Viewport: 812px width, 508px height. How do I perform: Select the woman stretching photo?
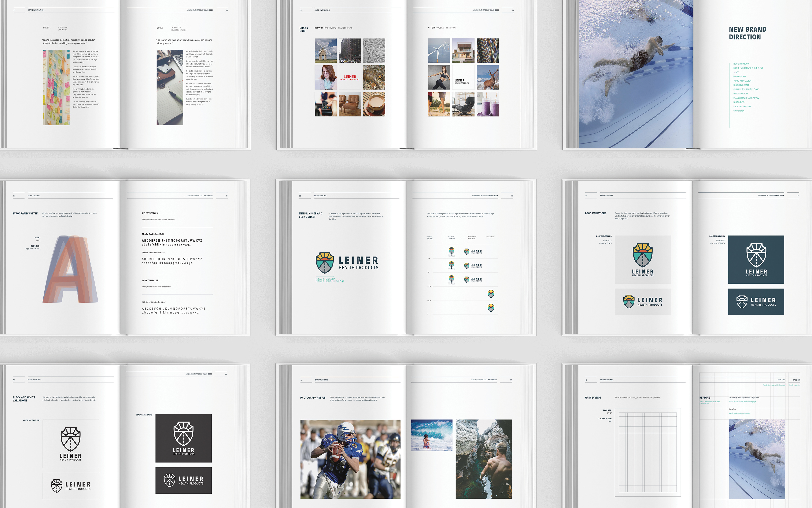(x=439, y=78)
